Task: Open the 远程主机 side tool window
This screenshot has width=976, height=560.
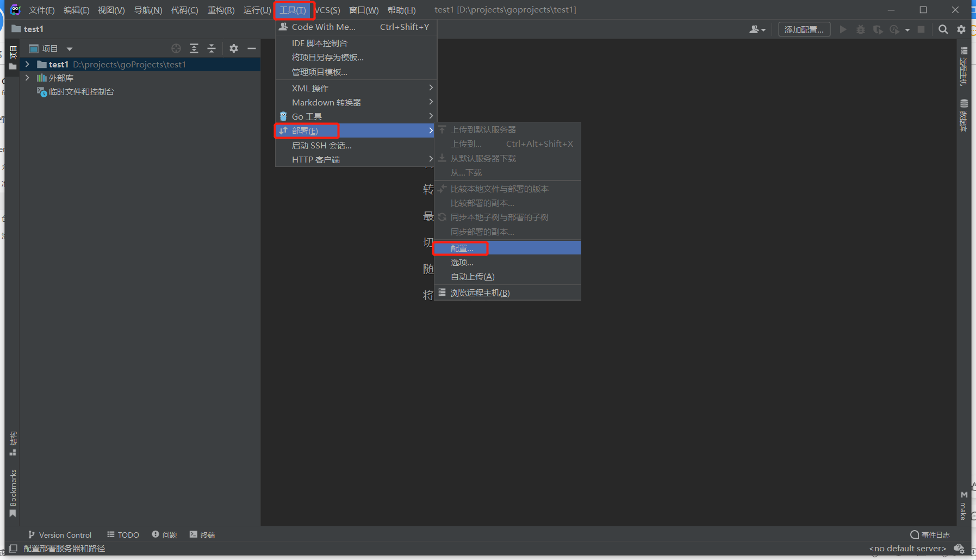Action: pyautogui.click(x=963, y=66)
